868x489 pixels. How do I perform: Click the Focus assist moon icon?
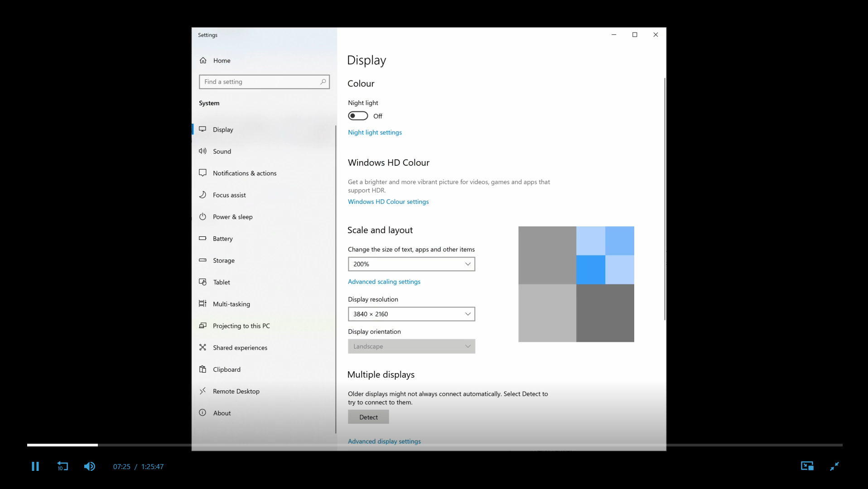coord(203,194)
